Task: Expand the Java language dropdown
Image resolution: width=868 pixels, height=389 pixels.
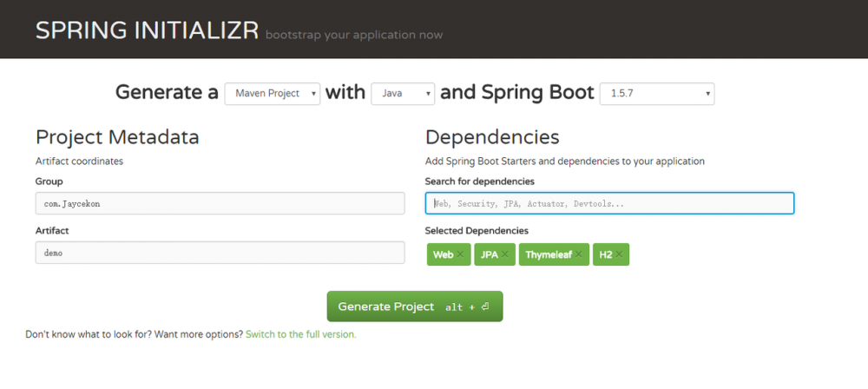Action: click(403, 94)
